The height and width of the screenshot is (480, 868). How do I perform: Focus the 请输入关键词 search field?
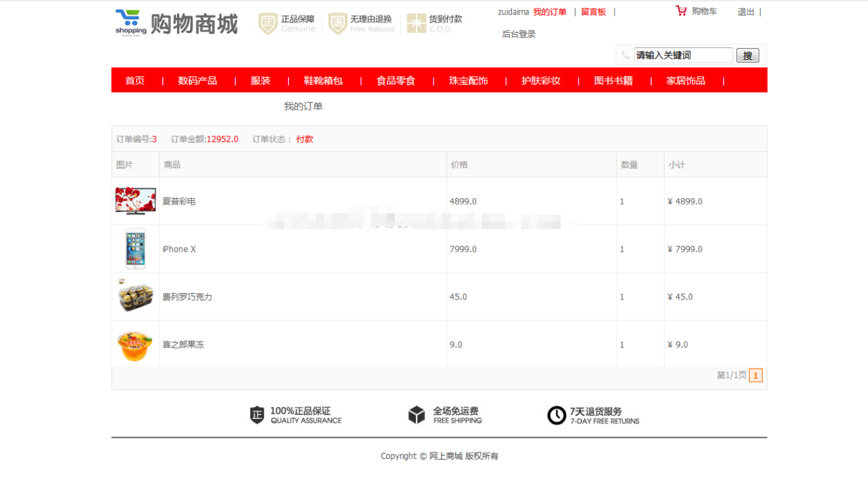(x=683, y=55)
